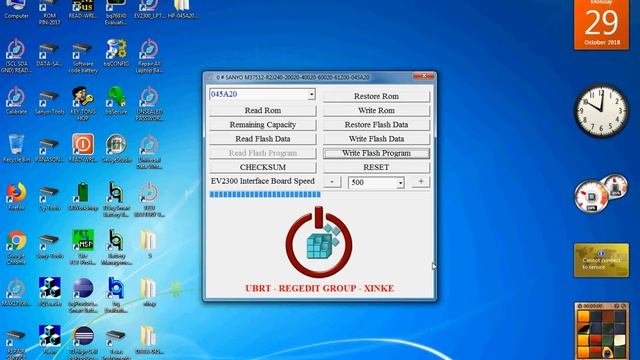Decrease board speed with minus button
Image resolution: width=640 pixels, height=360 pixels.
coord(332,182)
